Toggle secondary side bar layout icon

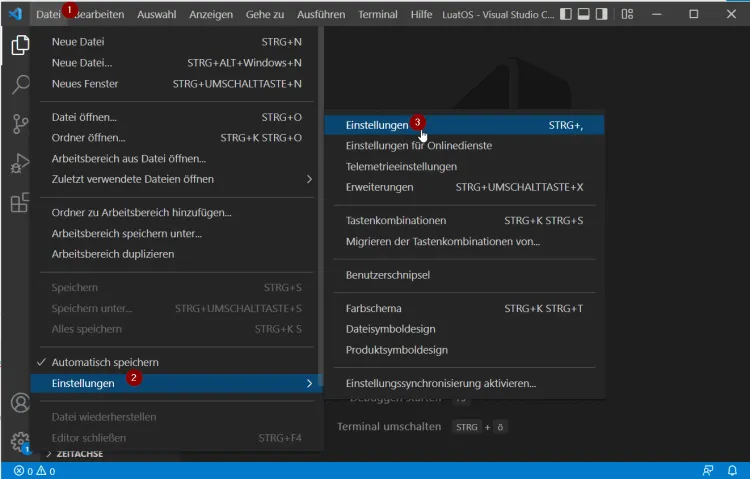(x=602, y=14)
